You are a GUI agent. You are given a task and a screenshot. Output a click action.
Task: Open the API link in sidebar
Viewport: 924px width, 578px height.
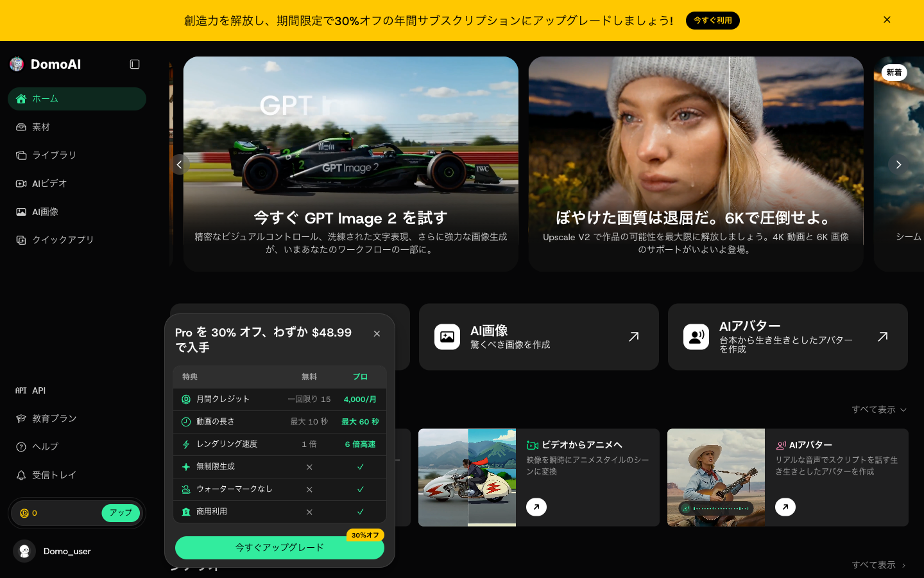click(x=77, y=390)
